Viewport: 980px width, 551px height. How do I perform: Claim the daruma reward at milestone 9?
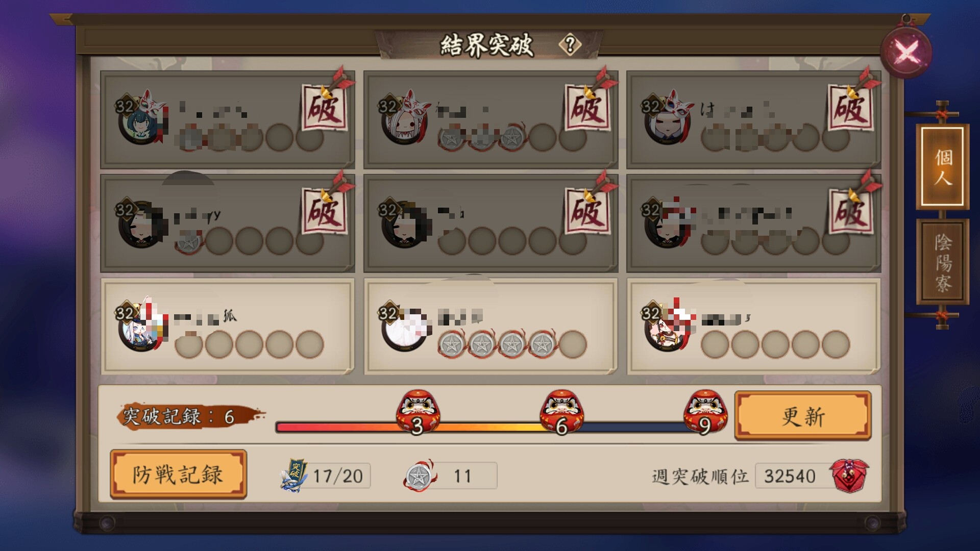(x=705, y=412)
